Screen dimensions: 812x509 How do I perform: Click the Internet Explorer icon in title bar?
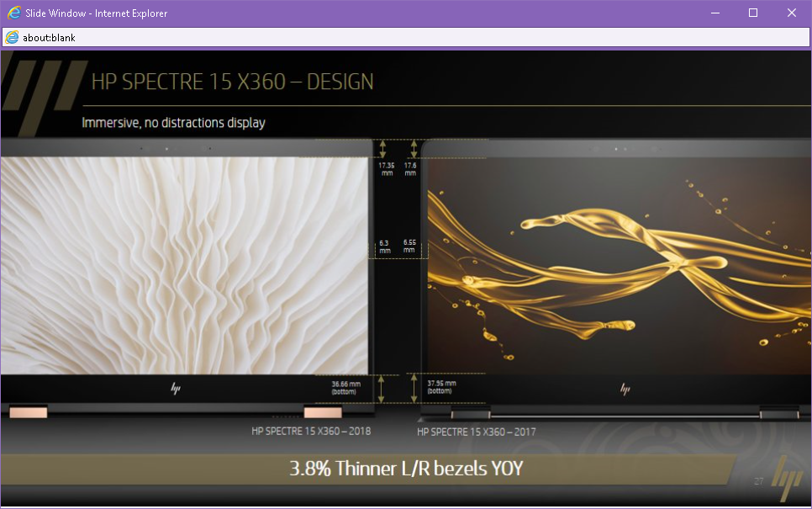click(x=13, y=13)
